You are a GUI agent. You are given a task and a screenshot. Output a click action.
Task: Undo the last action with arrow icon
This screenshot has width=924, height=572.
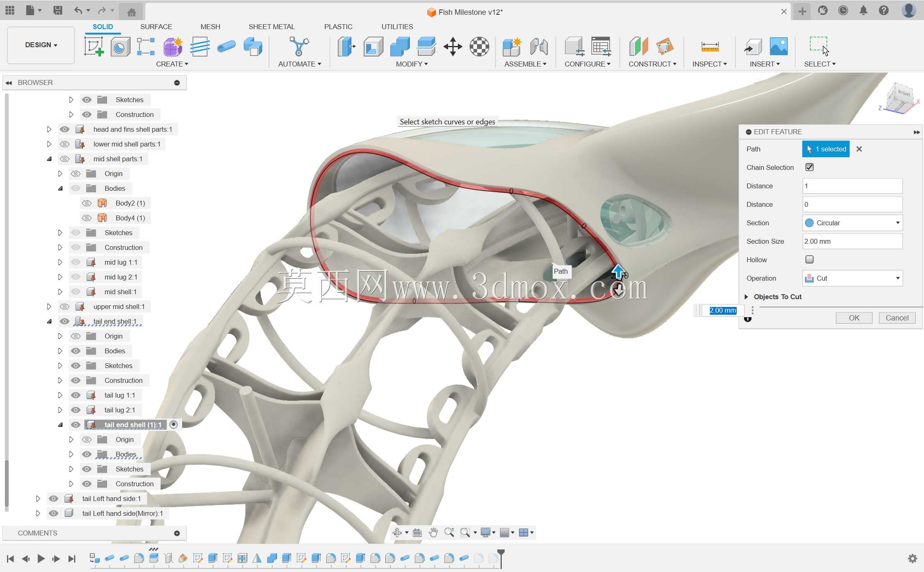coord(78,10)
